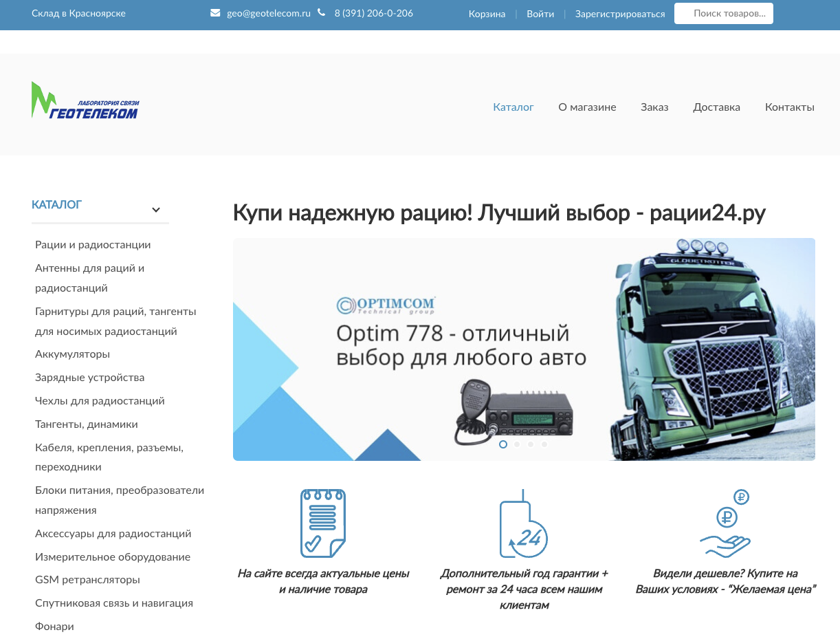
Task: Click the phone handset icon
Action: [322, 12]
